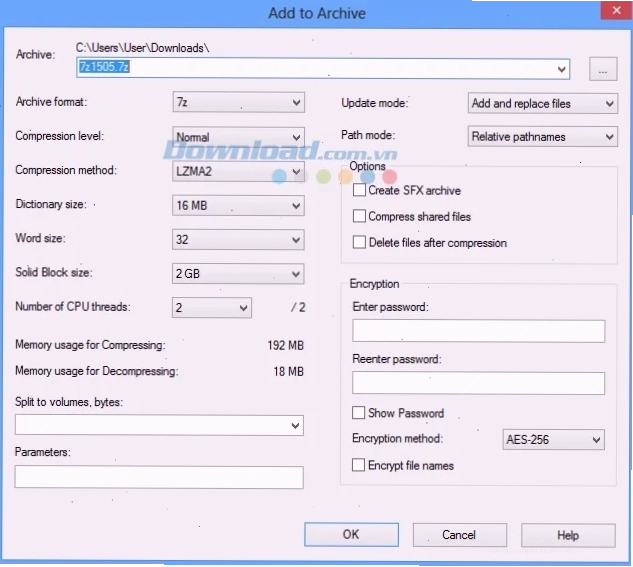Open the Solid Block size dropdown
This screenshot has height=567, width=633.
click(x=238, y=274)
